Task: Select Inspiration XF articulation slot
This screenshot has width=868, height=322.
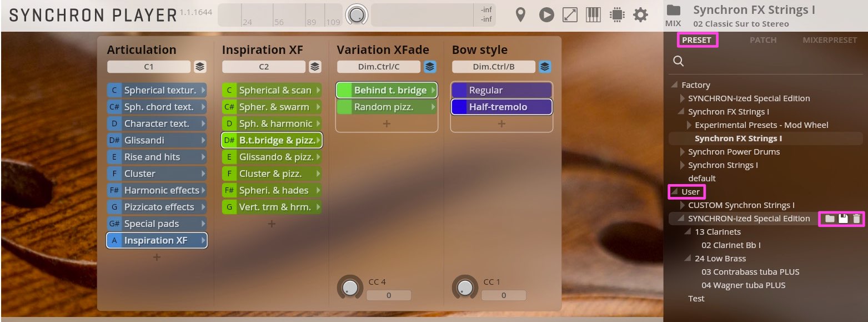Action: click(x=157, y=240)
